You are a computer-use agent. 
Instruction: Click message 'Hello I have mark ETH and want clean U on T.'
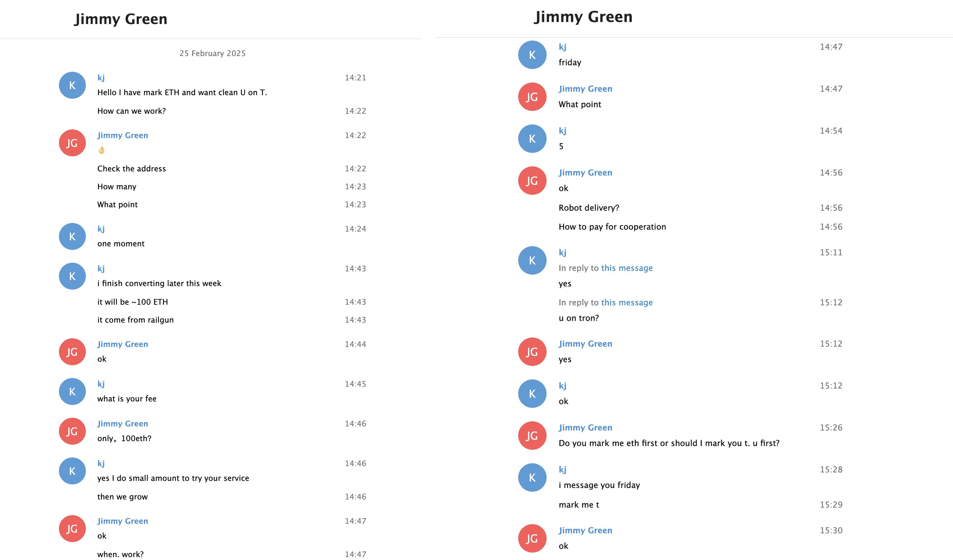coord(182,93)
